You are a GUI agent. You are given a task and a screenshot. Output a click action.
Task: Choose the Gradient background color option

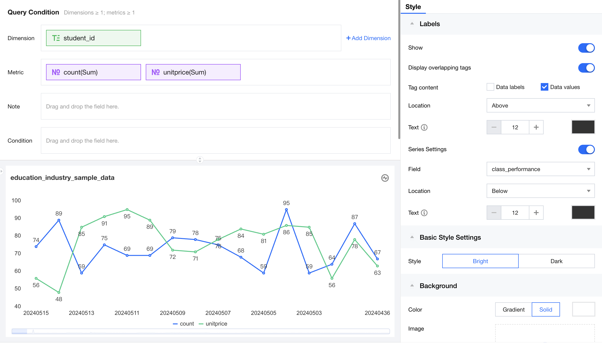513,309
